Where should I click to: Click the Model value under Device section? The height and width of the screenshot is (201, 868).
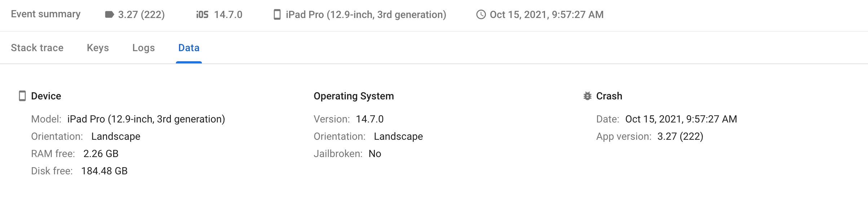click(x=146, y=119)
